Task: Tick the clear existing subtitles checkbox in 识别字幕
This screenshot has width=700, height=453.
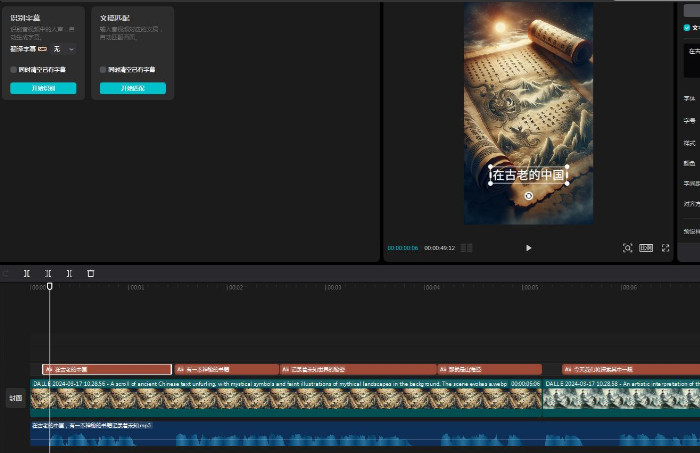Action: click(14, 70)
